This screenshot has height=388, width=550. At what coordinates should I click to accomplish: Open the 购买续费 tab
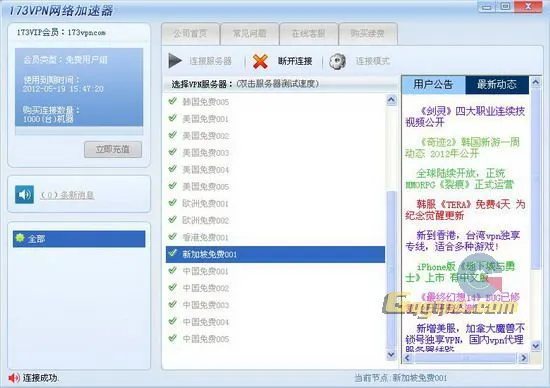pos(368,34)
